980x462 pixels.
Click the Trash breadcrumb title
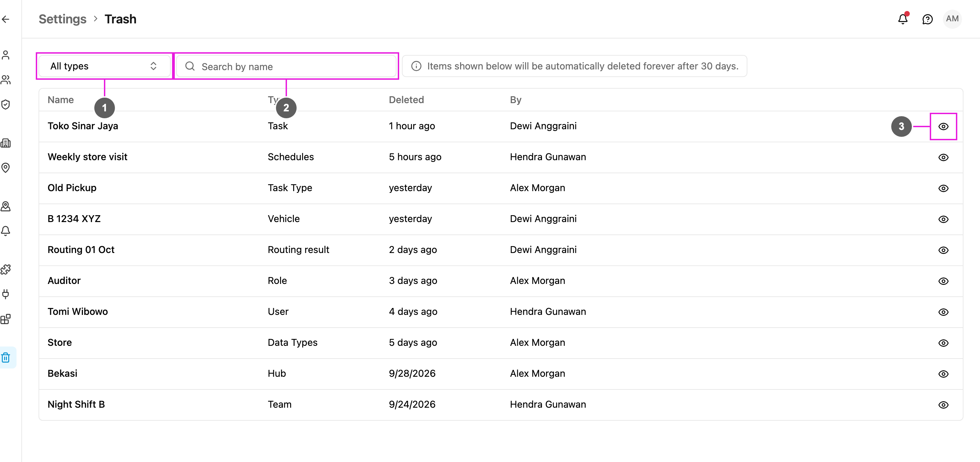point(120,19)
